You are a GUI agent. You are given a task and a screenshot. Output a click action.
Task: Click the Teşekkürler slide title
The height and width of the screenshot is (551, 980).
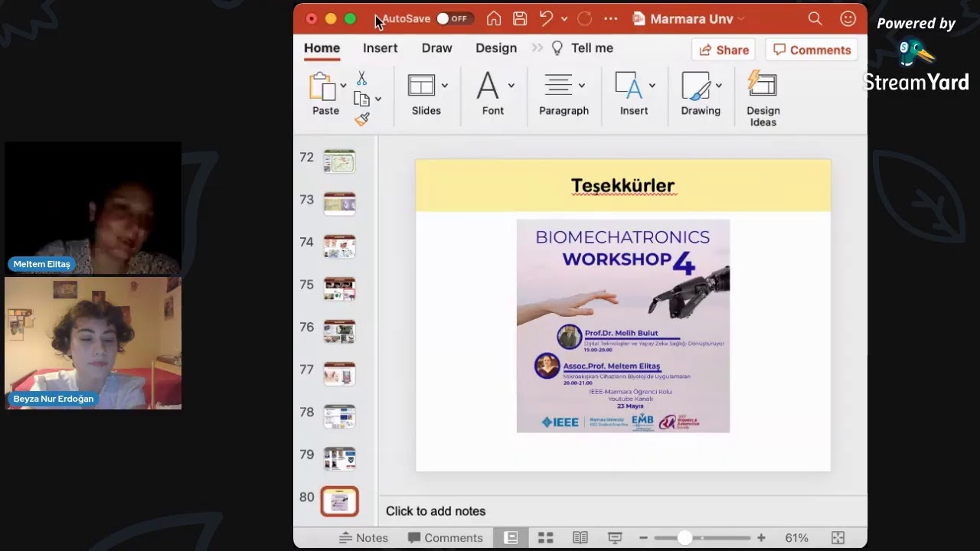pos(622,186)
